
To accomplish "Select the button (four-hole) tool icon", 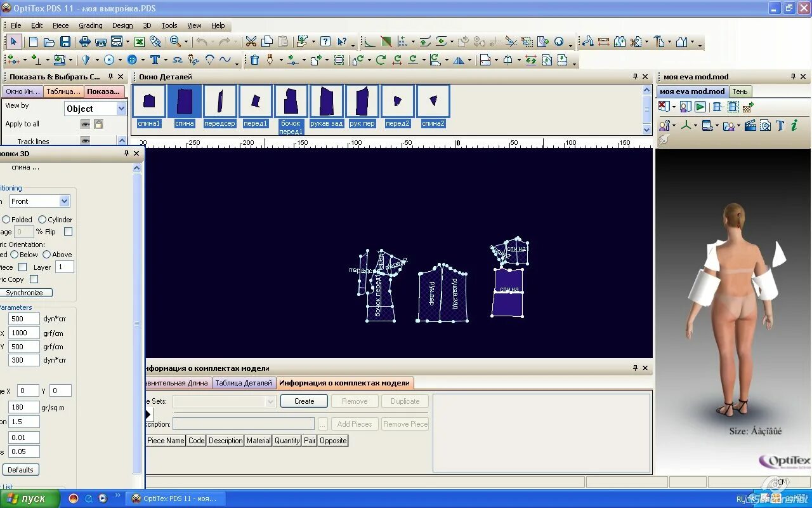I will point(132,60).
